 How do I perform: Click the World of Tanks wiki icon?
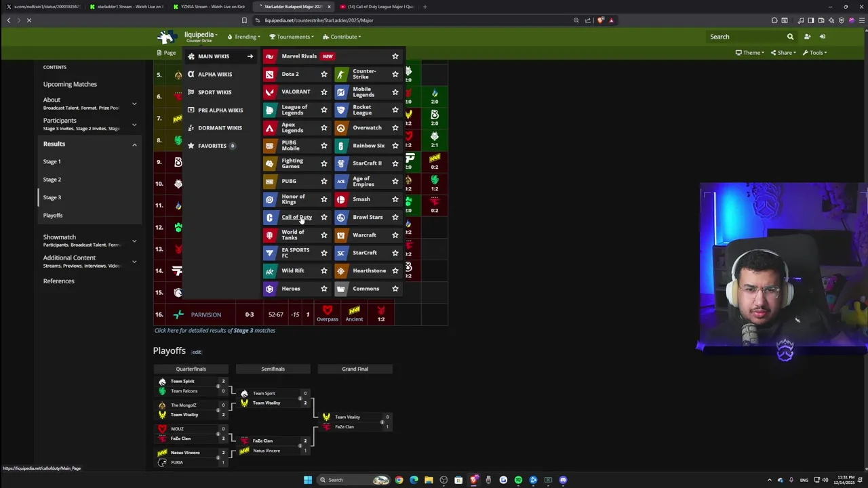coord(270,235)
